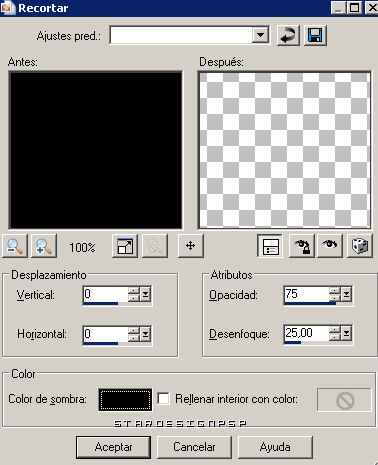Click the reset to default arrow icon
378x465 pixels.
tap(288, 35)
